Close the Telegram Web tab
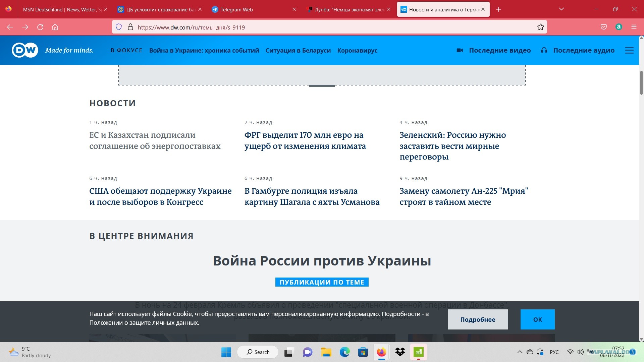 pyautogui.click(x=294, y=9)
